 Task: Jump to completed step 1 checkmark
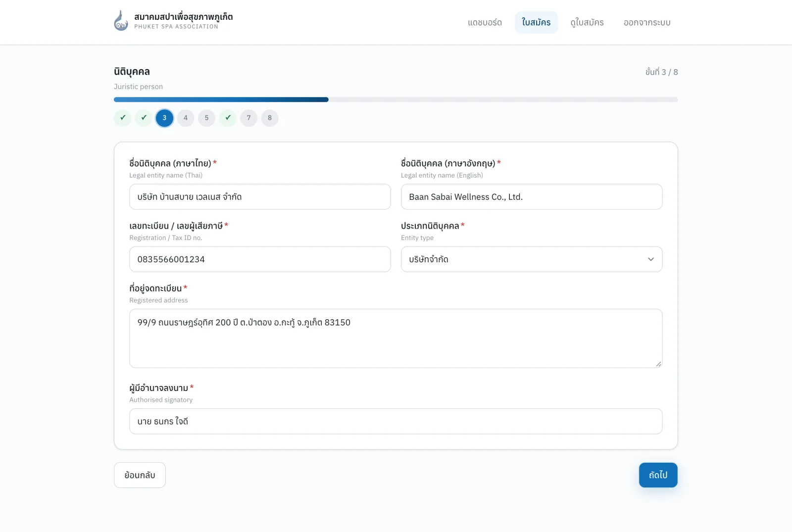tap(123, 118)
